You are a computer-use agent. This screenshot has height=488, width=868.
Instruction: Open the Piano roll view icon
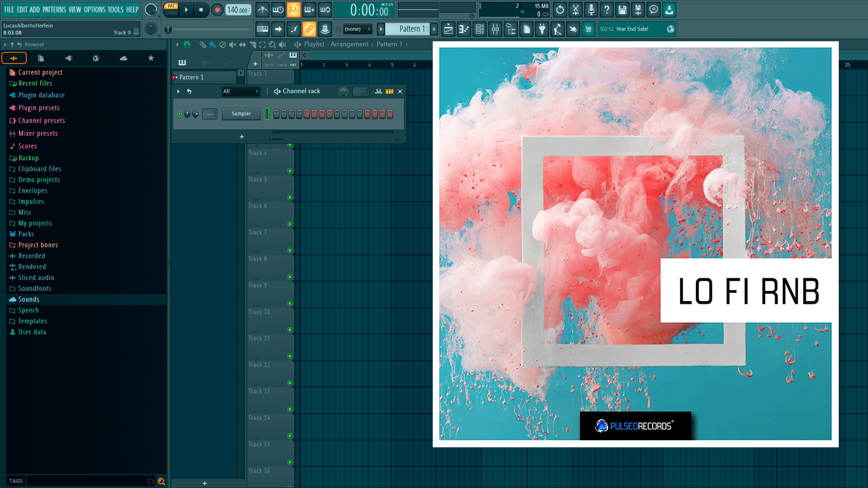pyautogui.click(x=464, y=29)
